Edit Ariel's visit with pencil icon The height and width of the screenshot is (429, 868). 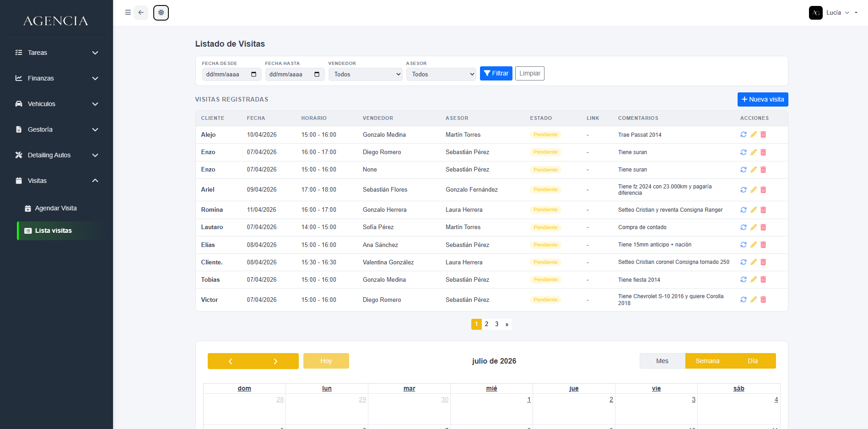point(754,190)
